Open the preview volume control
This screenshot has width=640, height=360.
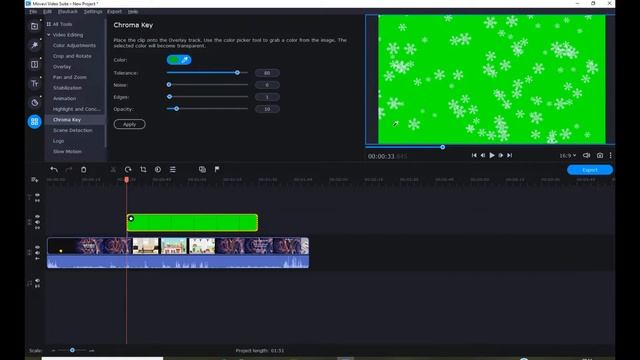(x=587, y=156)
